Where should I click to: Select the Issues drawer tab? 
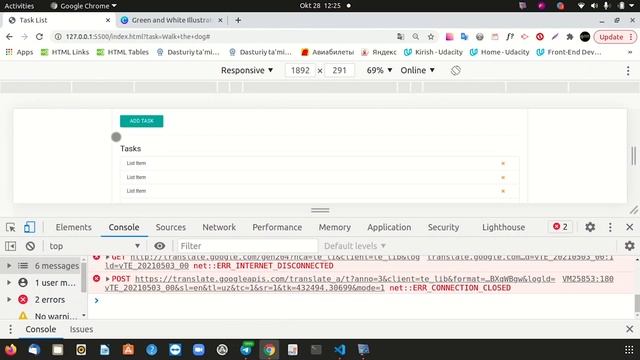tap(81, 329)
